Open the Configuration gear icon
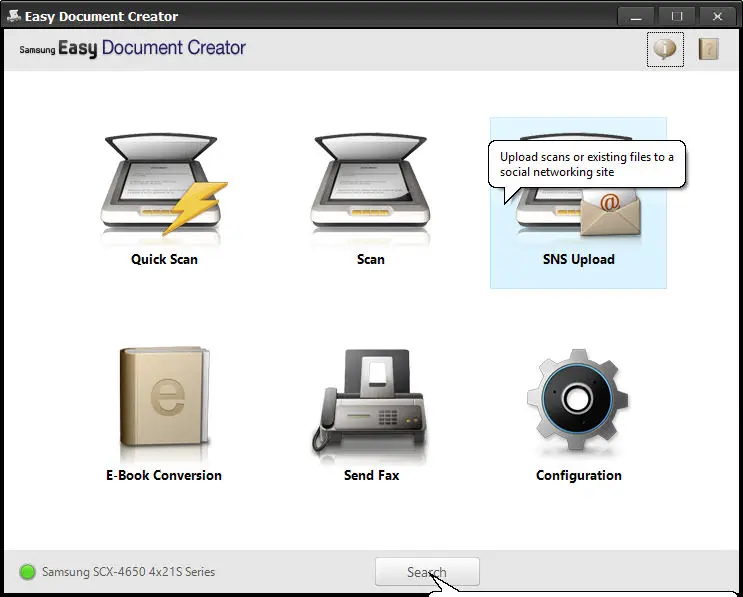The width and height of the screenshot is (743, 597). pyautogui.click(x=578, y=399)
